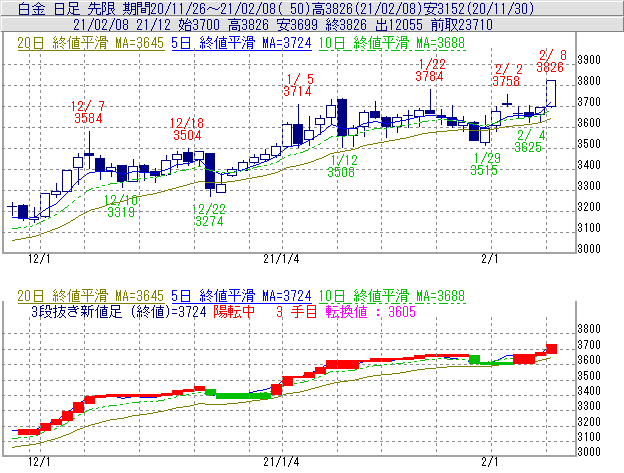Select the '10日 終値平滑 MA=3688' legend in lower chart
624x473 pixels.
(x=392, y=296)
